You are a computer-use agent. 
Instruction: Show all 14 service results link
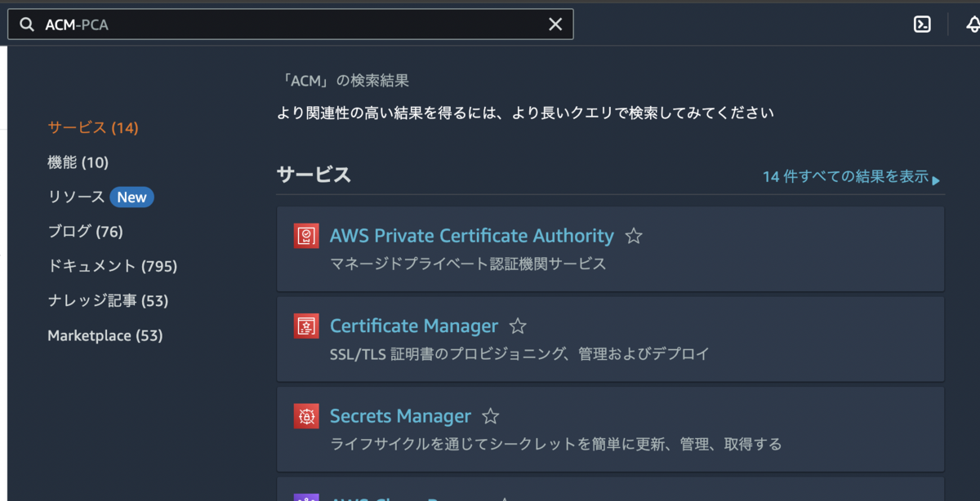click(851, 177)
